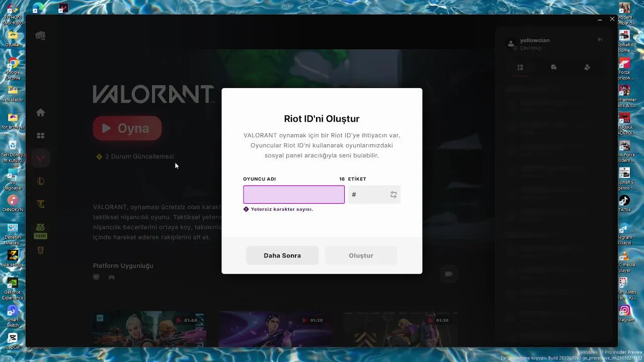This screenshot has height=362, width=644.
Task: Click the console gamepad platform icon
Action: point(112,277)
